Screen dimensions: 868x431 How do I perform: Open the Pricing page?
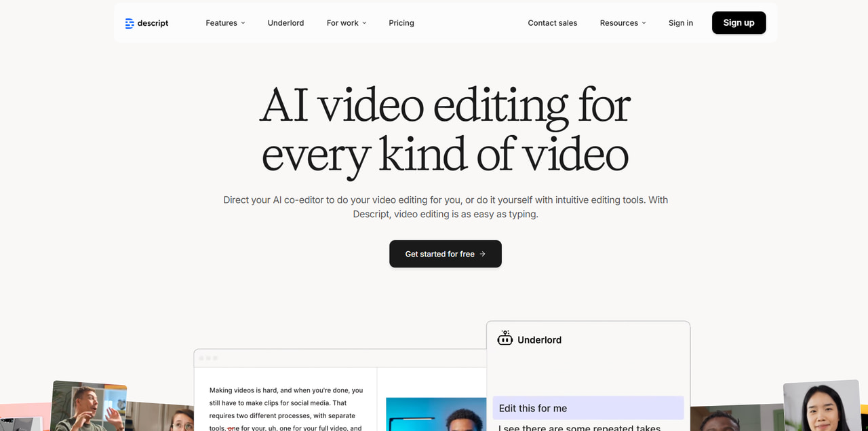click(401, 23)
